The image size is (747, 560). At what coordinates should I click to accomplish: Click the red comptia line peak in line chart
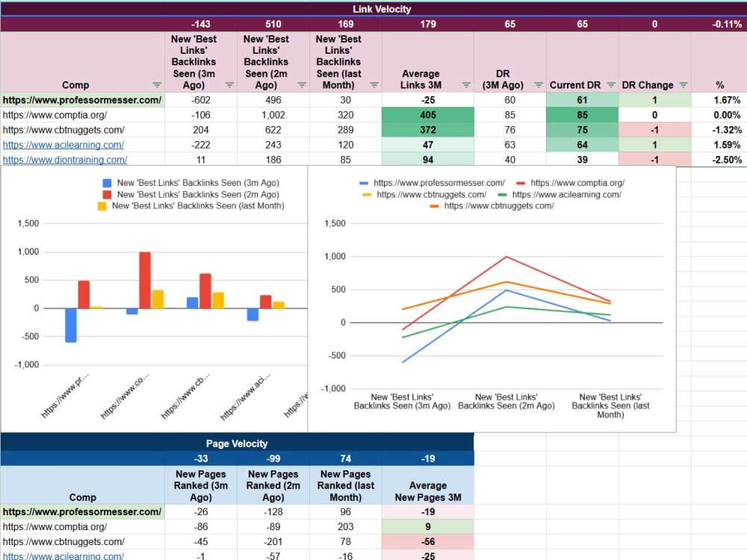coord(506,257)
